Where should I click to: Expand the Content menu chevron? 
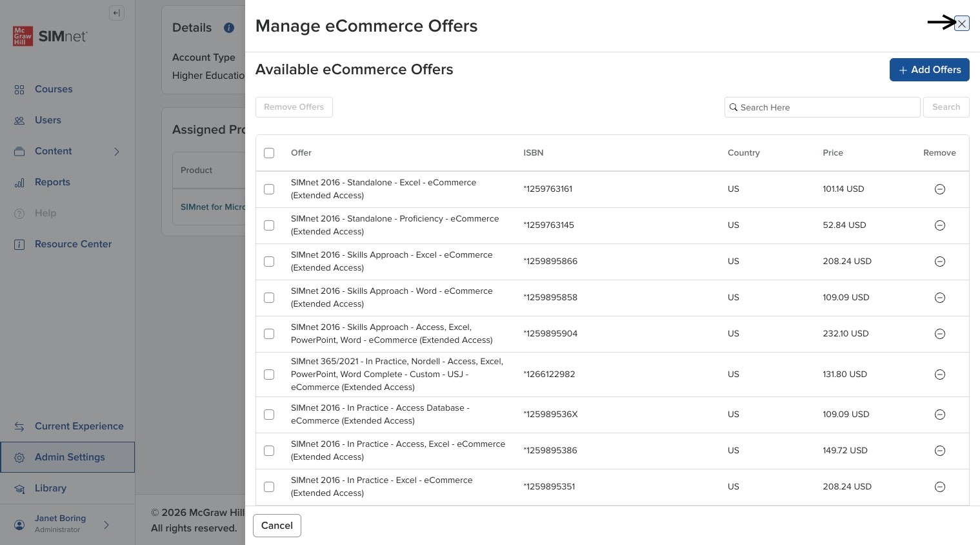[x=117, y=152]
